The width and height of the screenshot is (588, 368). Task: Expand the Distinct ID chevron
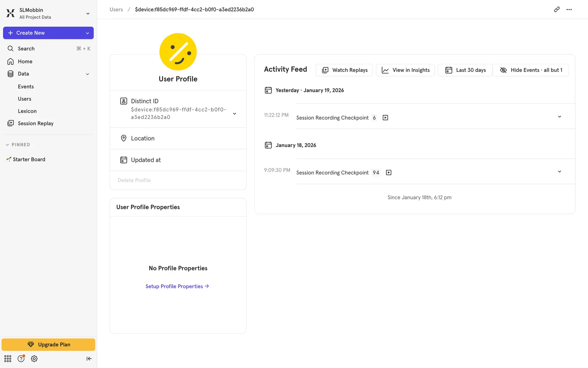click(x=235, y=113)
